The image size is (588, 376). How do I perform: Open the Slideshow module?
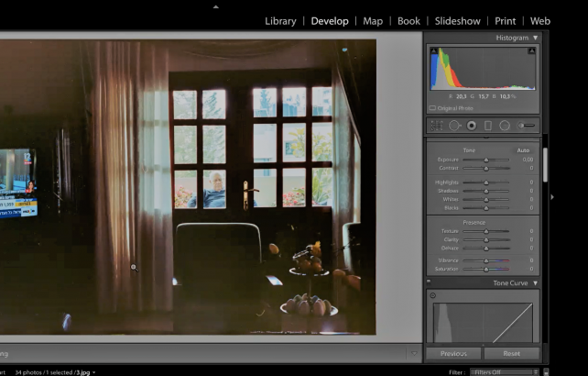coord(457,20)
